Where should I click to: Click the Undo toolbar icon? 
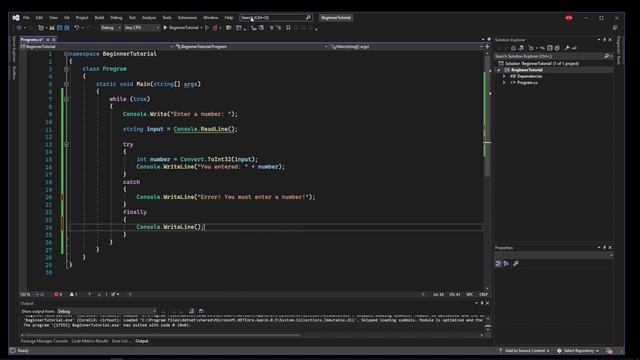click(76, 28)
